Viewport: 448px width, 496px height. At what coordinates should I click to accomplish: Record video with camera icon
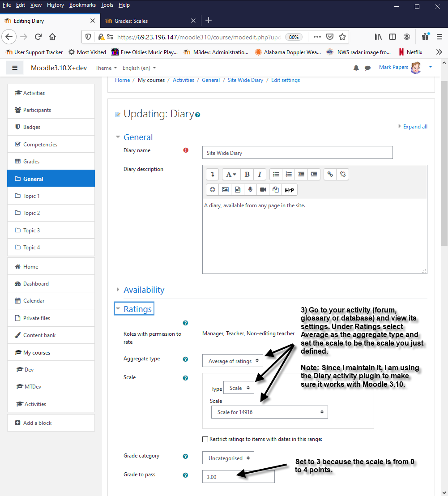click(263, 190)
